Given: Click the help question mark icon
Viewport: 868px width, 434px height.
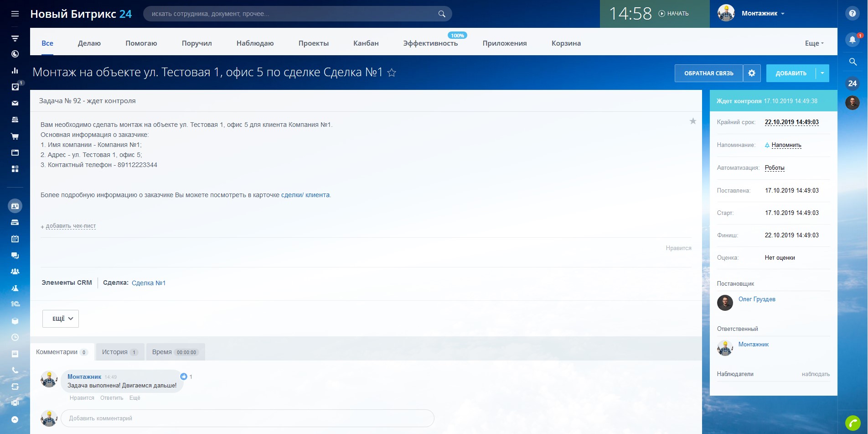Looking at the screenshot, I should click(852, 14).
